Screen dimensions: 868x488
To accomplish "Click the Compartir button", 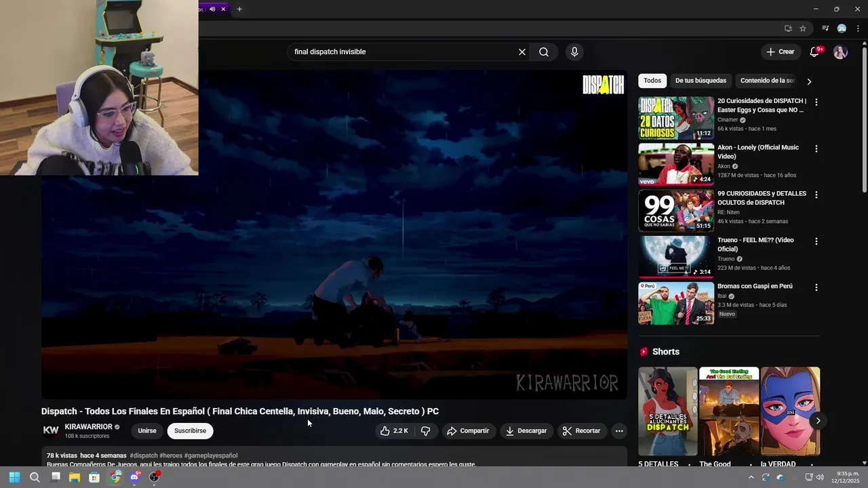I will [467, 431].
